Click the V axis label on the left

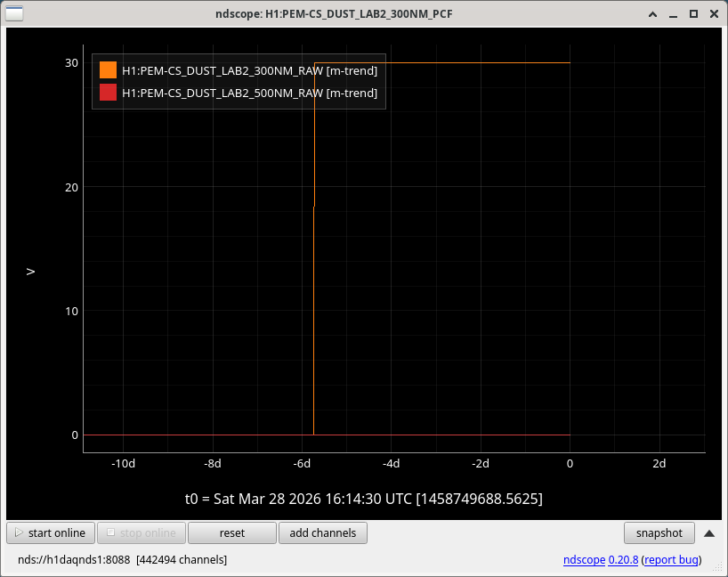31,271
